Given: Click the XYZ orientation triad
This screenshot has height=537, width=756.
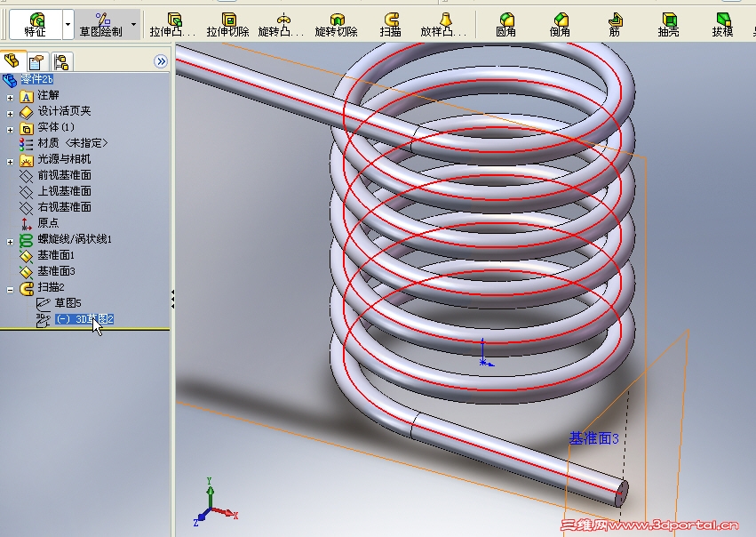Looking at the screenshot, I should (x=216, y=501).
